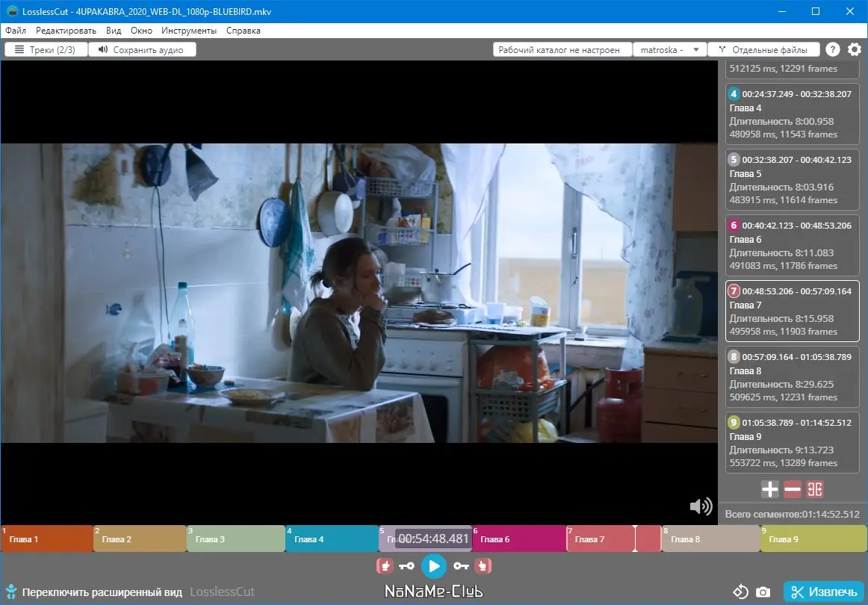Screen dimensions: 868x605
Task: Open the Справка menu
Action: (x=243, y=31)
